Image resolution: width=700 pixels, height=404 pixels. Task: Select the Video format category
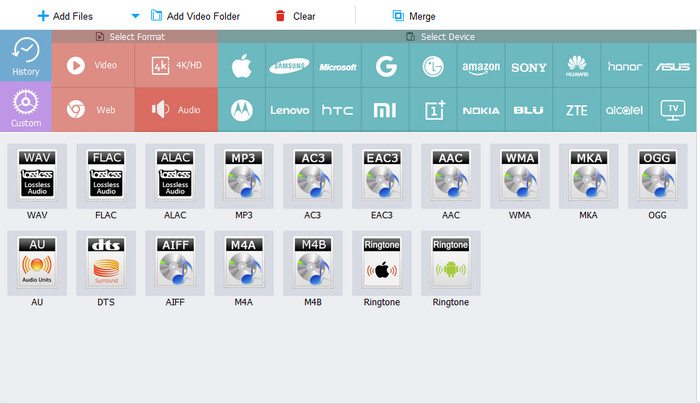click(93, 65)
